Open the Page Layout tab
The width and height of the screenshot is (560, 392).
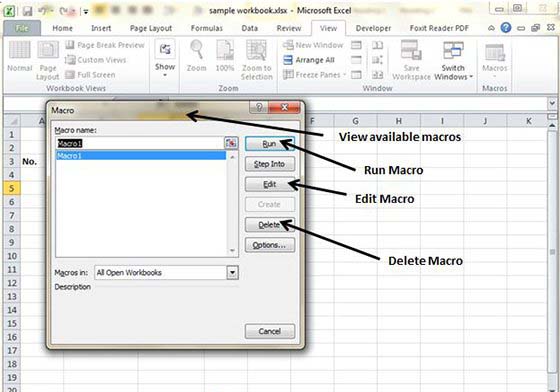[151, 28]
